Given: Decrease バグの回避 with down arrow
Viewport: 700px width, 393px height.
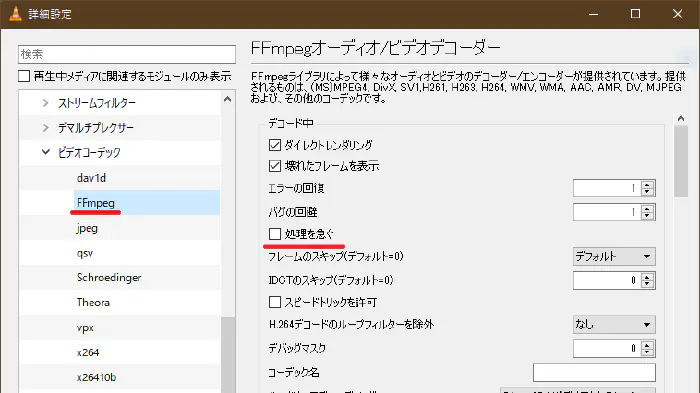Looking at the screenshot, I should pyautogui.click(x=647, y=217).
